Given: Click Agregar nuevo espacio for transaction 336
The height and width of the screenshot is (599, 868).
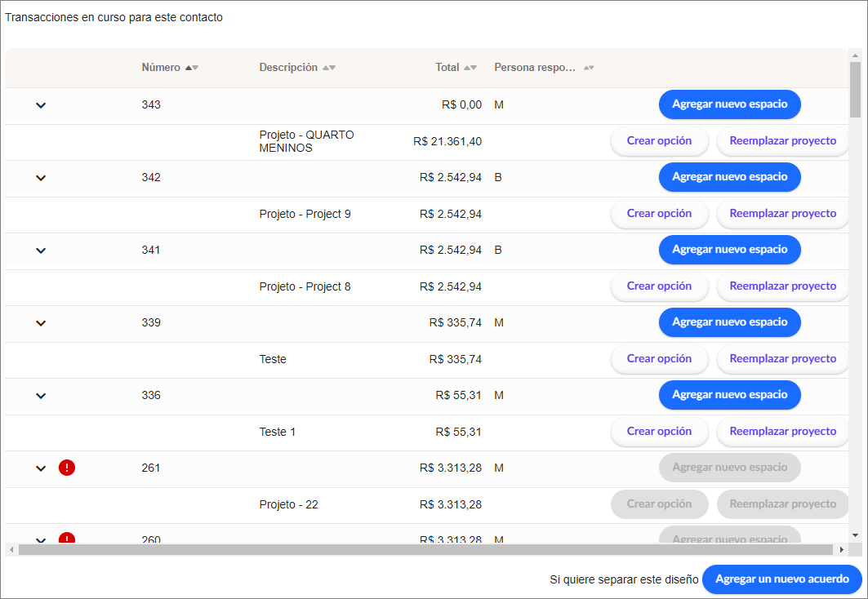Looking at the screenshot, I should point(730,395).
